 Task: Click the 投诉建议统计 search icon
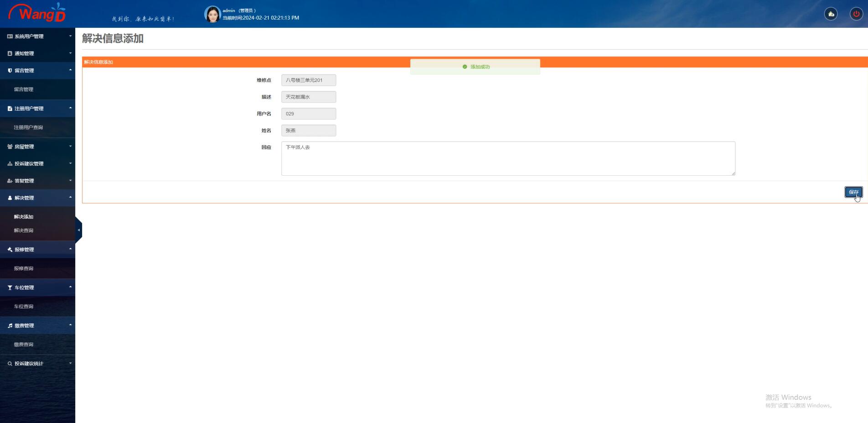point(10,364)
